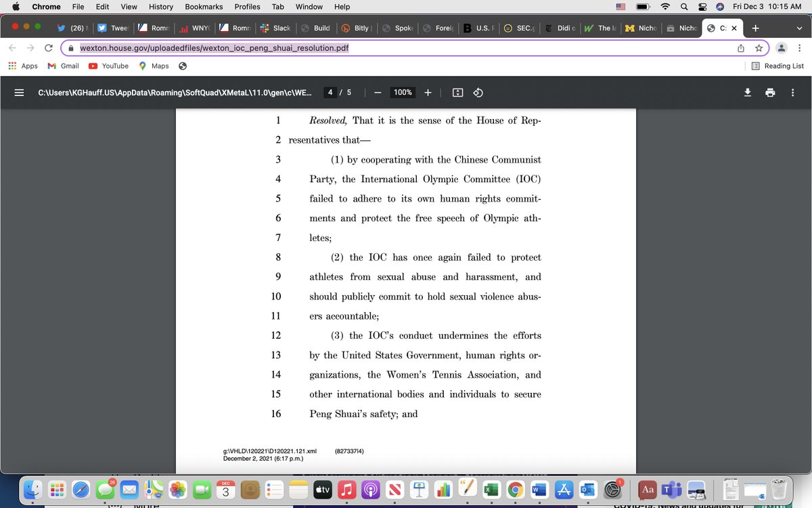Viewport: 812px width, 508px height.
Task: Open App Store from the dock
Action: point(563,490)
